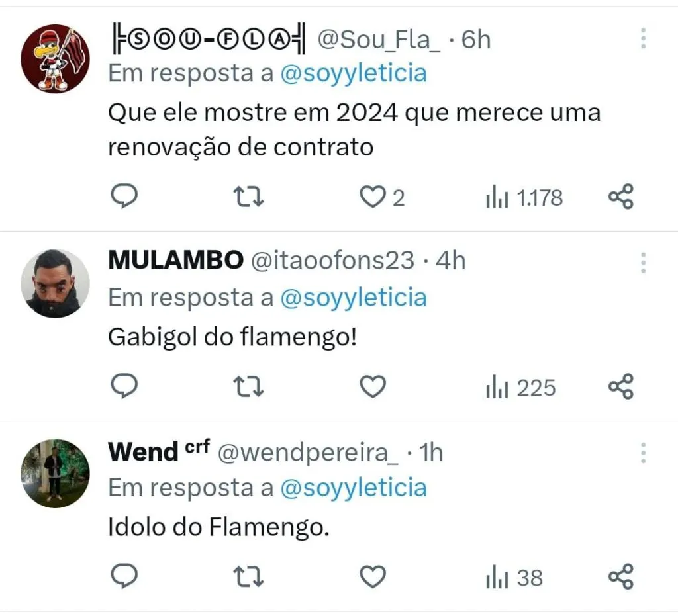Open the @soyyleticia link in MULAMBO's reply
This screenshot has width=678, height=616.
click(x=354, y=298)
